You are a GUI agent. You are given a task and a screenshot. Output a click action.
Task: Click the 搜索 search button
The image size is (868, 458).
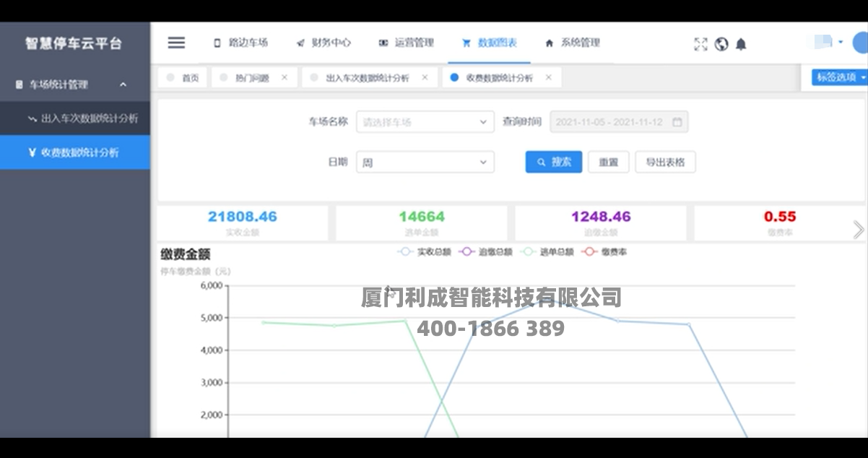click(554, 162)
